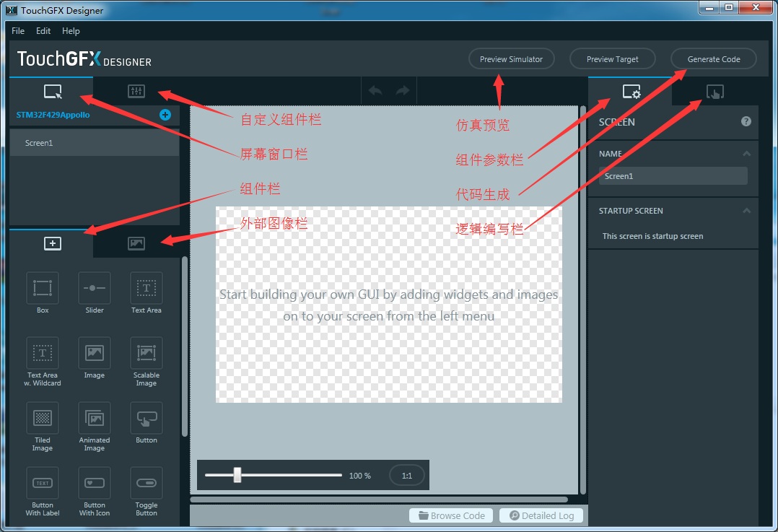Click the canvas vertical scrollbar
778x532 pixels.
tap(583, 300)
